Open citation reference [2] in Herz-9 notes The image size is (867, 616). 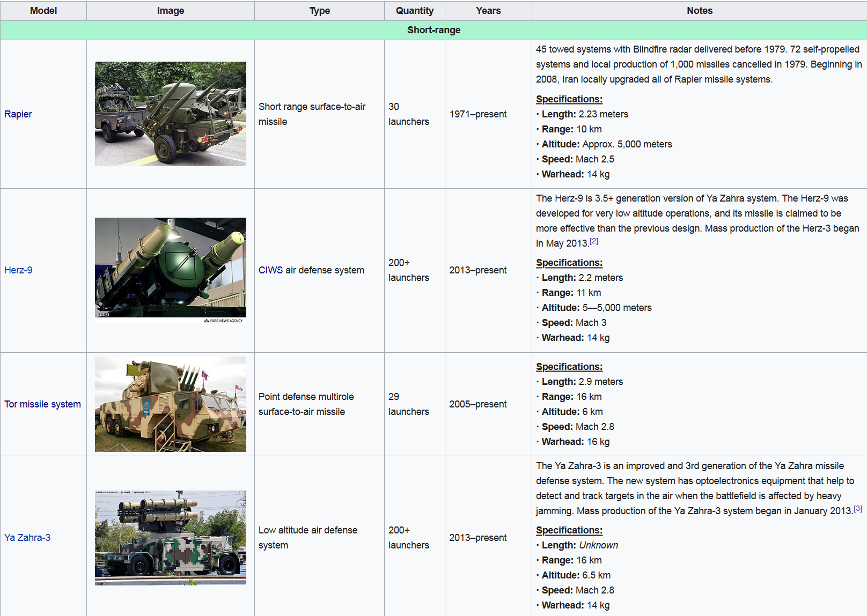point(594,241)
